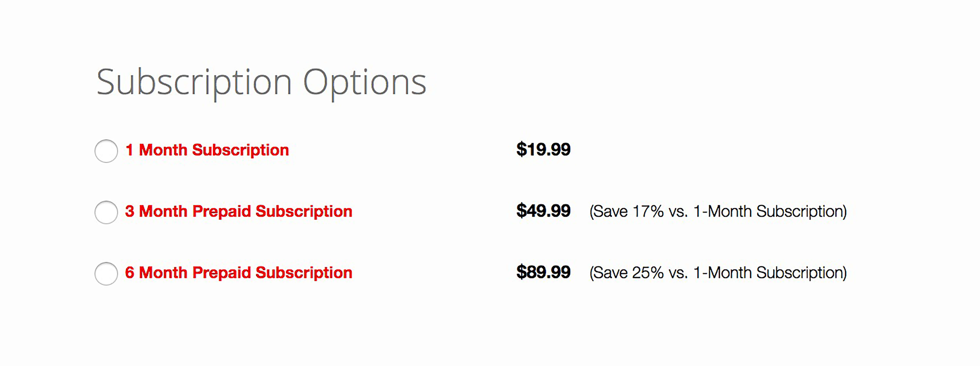Screen dimensions: 980x366
Task: Click the $89.99 price
Action: [x=543, y=272]
